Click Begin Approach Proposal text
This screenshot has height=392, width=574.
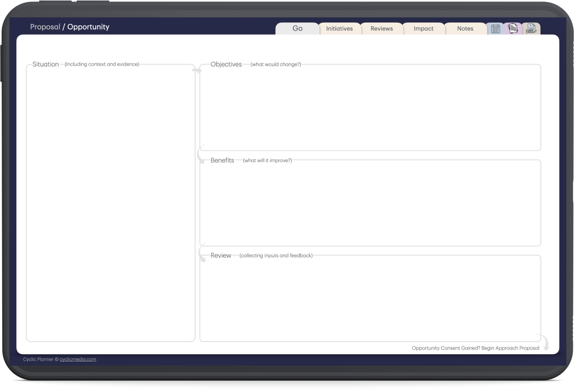pyautogui.click(x=510, y=348)
